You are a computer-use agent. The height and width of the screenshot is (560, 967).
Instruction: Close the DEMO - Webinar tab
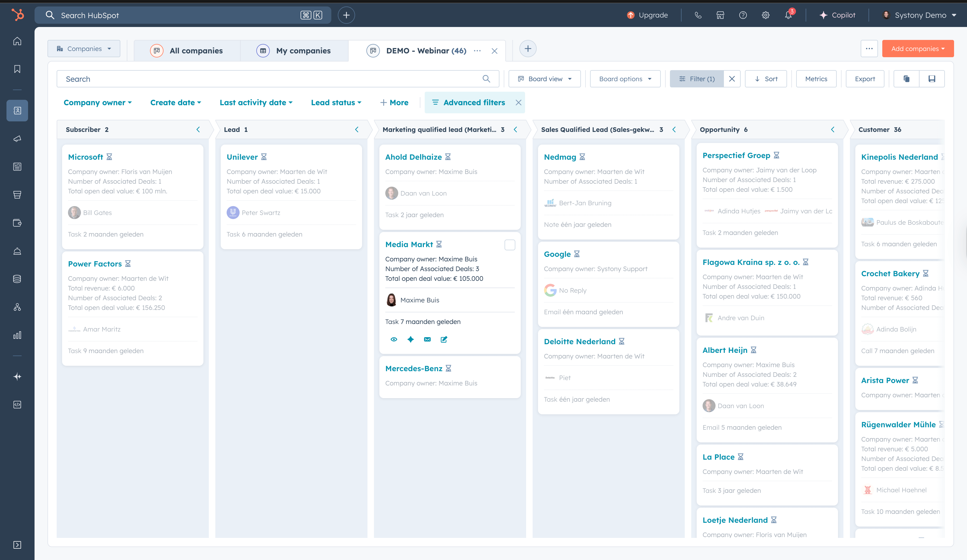click(x=494, y=51)
